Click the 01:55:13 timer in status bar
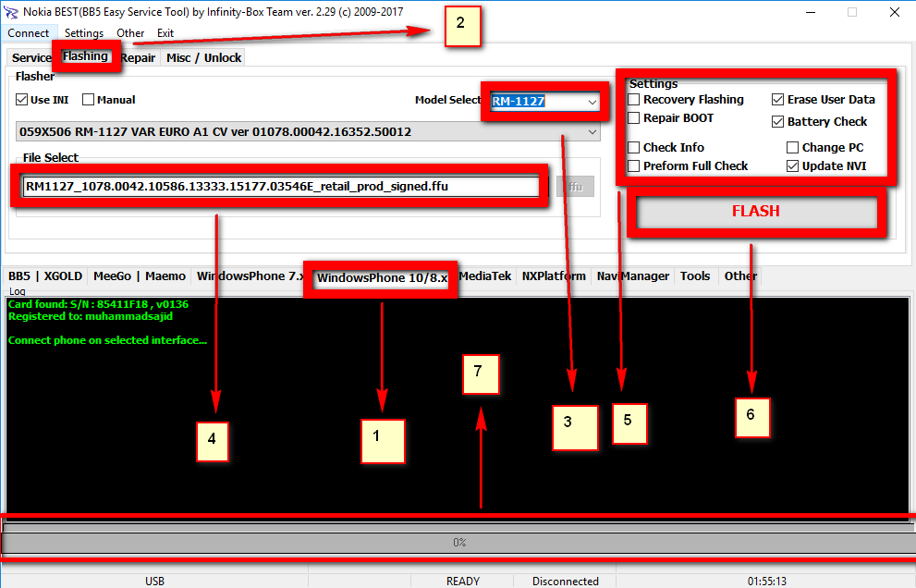 coord(766,581)
